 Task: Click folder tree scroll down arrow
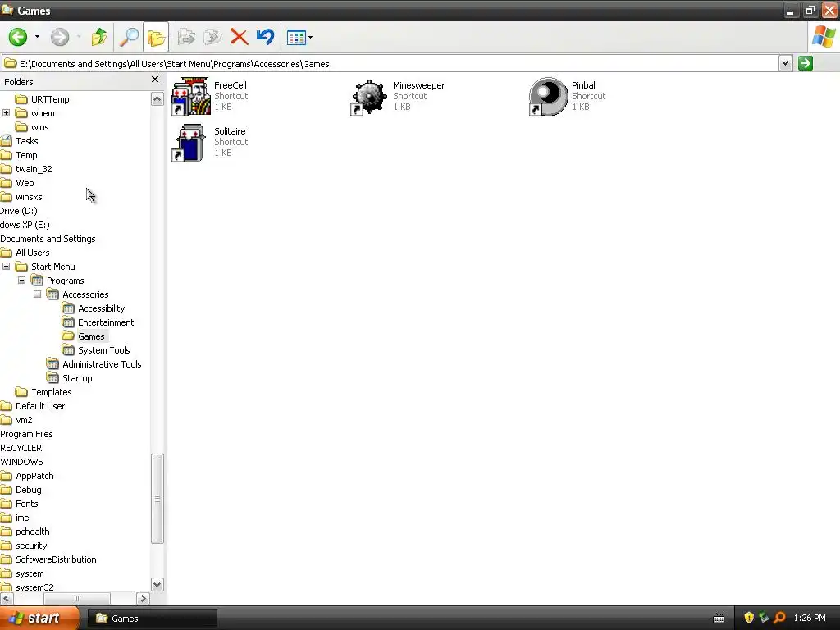157,584
